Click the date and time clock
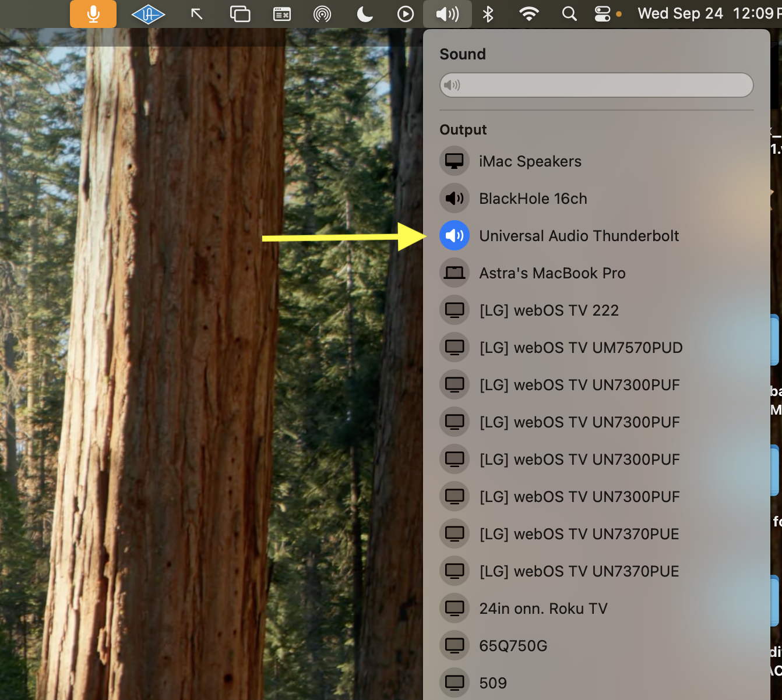 point(708,14)
